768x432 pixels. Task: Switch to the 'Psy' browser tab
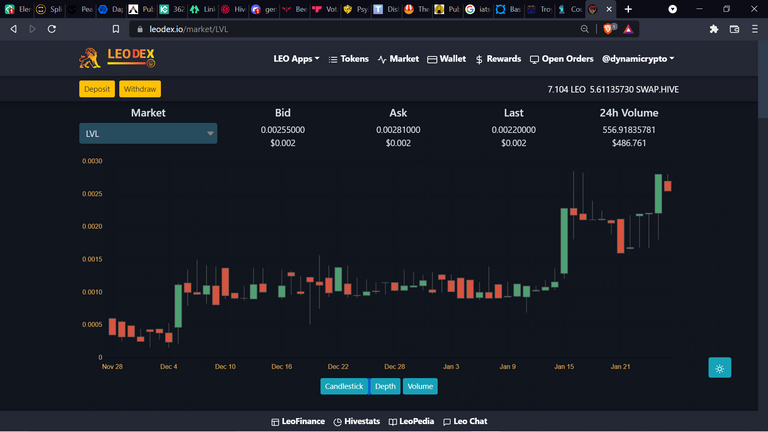(356, 9)
